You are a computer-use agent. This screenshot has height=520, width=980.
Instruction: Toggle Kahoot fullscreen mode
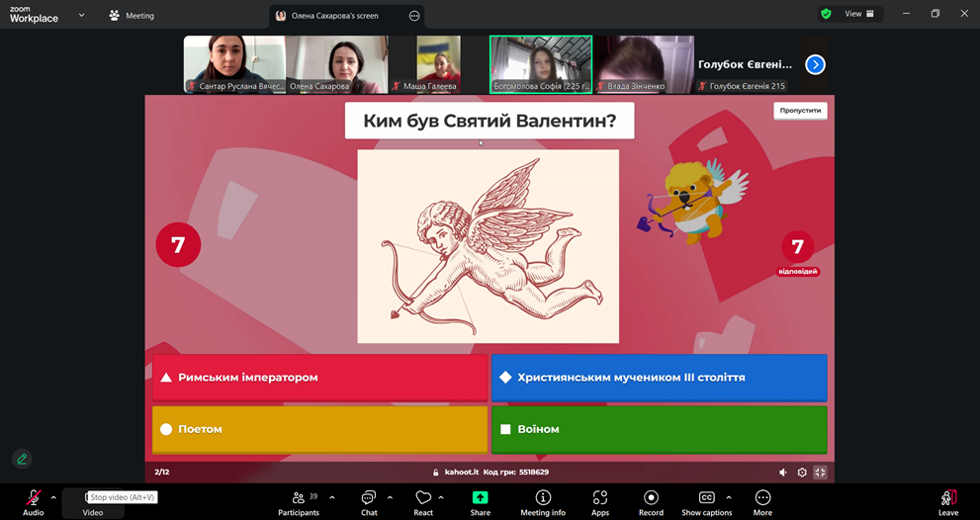pyautogui.click(x=820, y=473)
